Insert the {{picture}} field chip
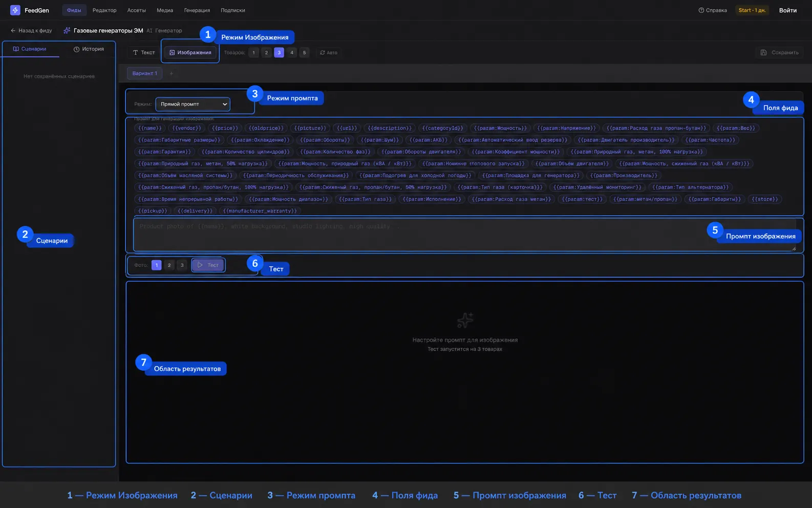Screen dimensions: 812x508 tap(310, 128)
